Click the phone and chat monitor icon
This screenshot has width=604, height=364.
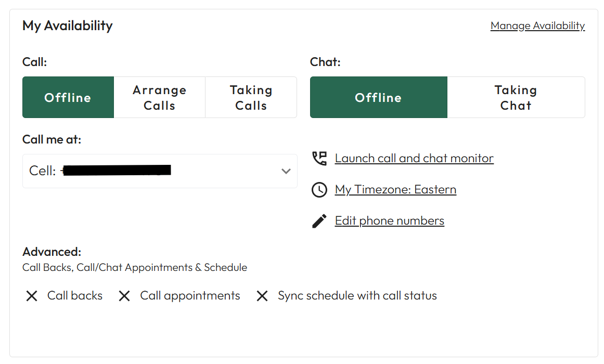pyautogui.click(x=319, y=159)
